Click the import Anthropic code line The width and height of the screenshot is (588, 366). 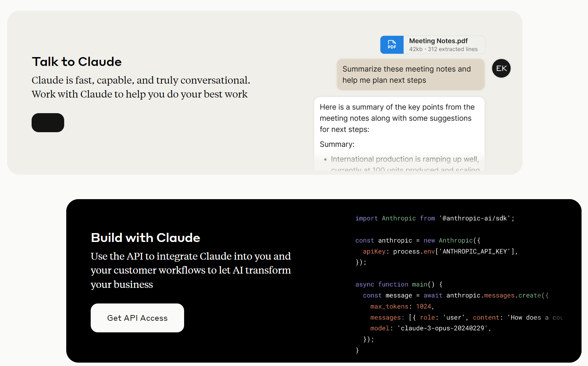point(435,218)
